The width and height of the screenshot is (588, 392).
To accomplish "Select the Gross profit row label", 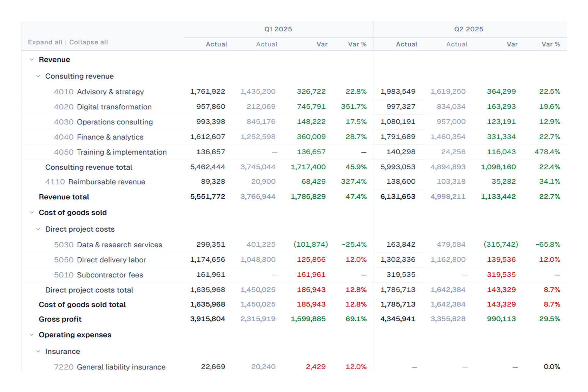I will click(x=60, y=319).
